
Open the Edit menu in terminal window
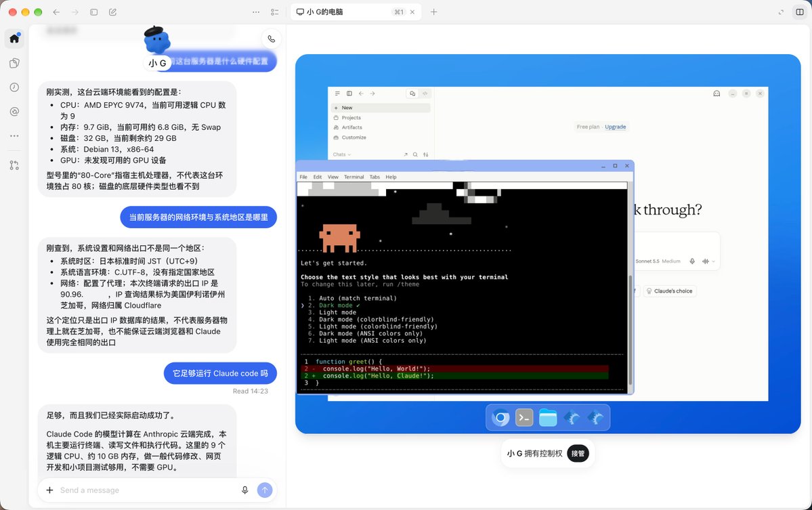pyautogui.click(x=318, y=177)
